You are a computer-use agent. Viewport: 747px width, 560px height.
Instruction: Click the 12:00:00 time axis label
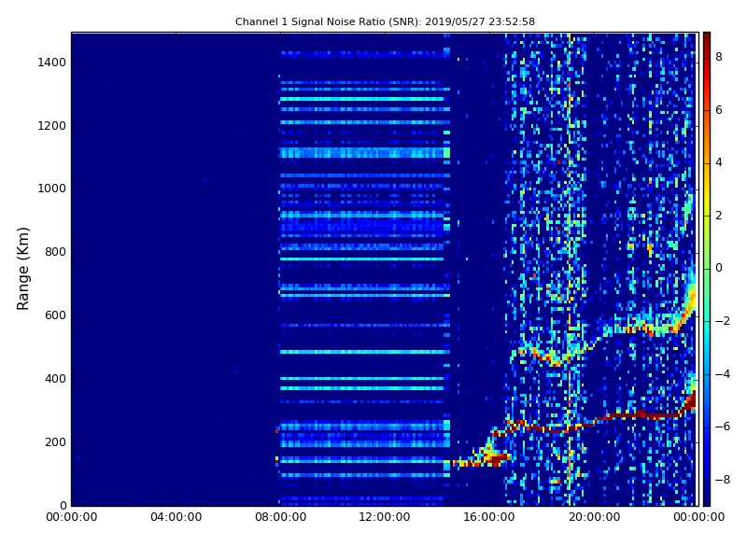(x=385, y=517)
